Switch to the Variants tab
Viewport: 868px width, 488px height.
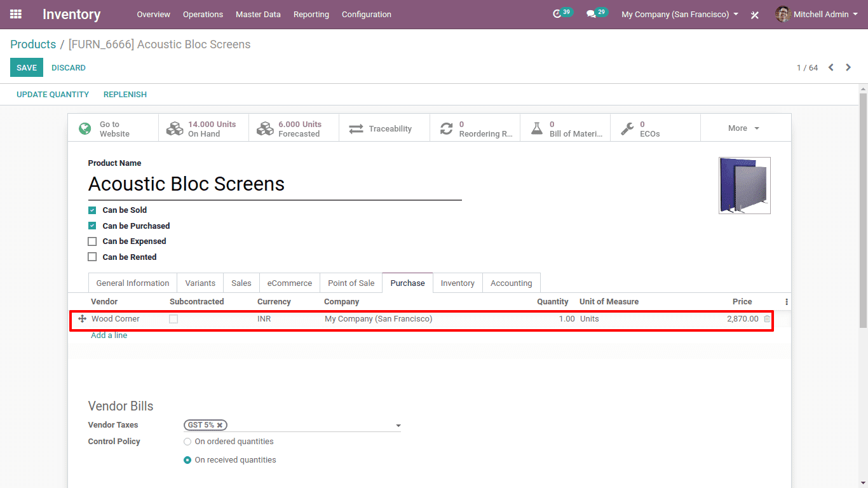coord(200,283)
